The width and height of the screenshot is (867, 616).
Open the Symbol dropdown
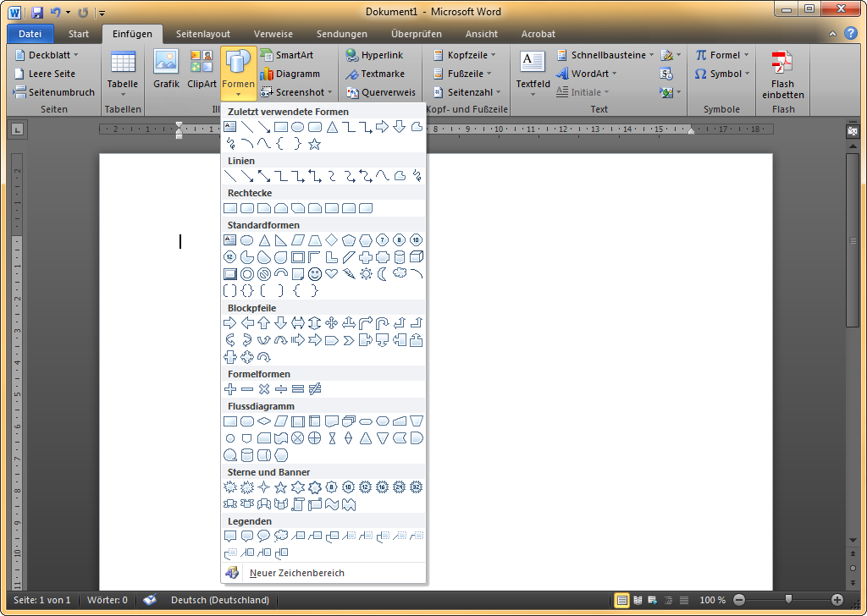[724, 74]
